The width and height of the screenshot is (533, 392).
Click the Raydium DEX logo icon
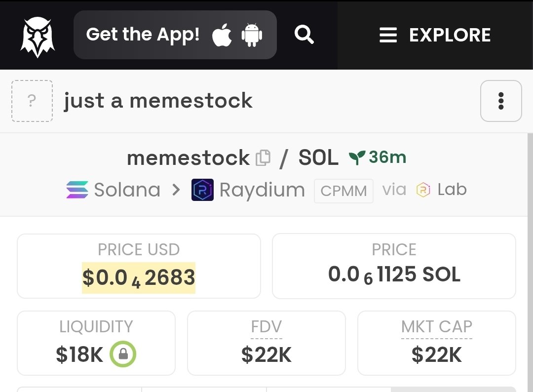(x=203, y=190)
